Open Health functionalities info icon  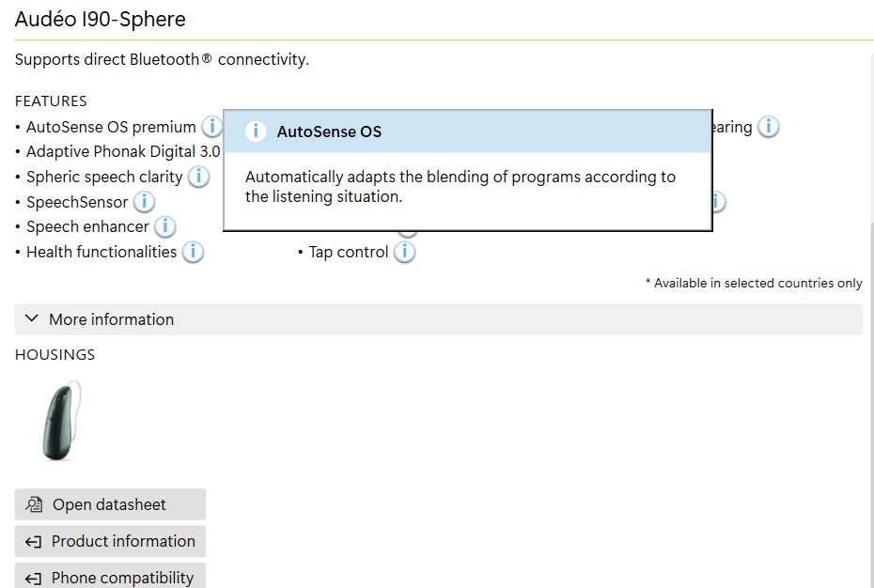(x=193, y=252)
